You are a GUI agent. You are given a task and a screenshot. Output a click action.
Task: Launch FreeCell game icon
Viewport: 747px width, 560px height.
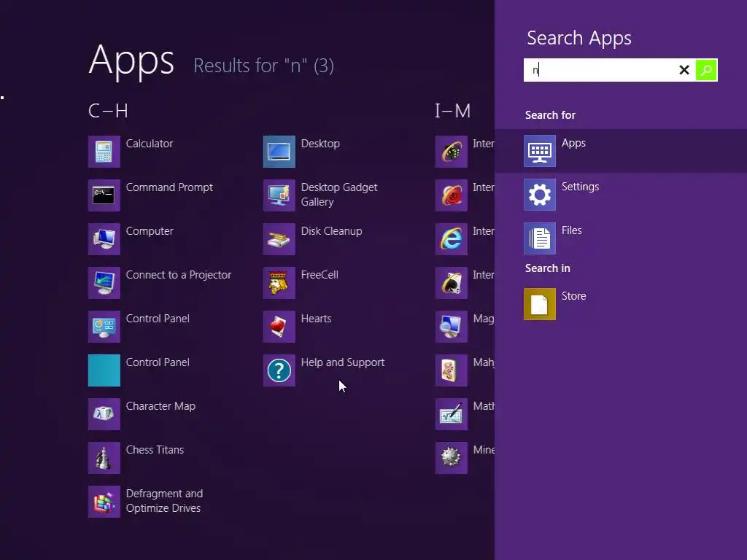(x=279, y=283)
